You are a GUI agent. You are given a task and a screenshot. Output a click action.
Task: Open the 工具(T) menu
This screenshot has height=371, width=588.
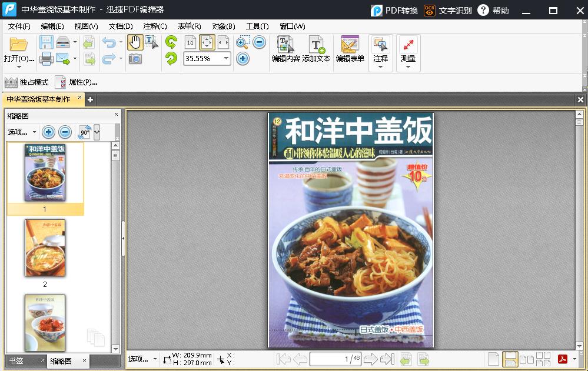pos(257,26)
